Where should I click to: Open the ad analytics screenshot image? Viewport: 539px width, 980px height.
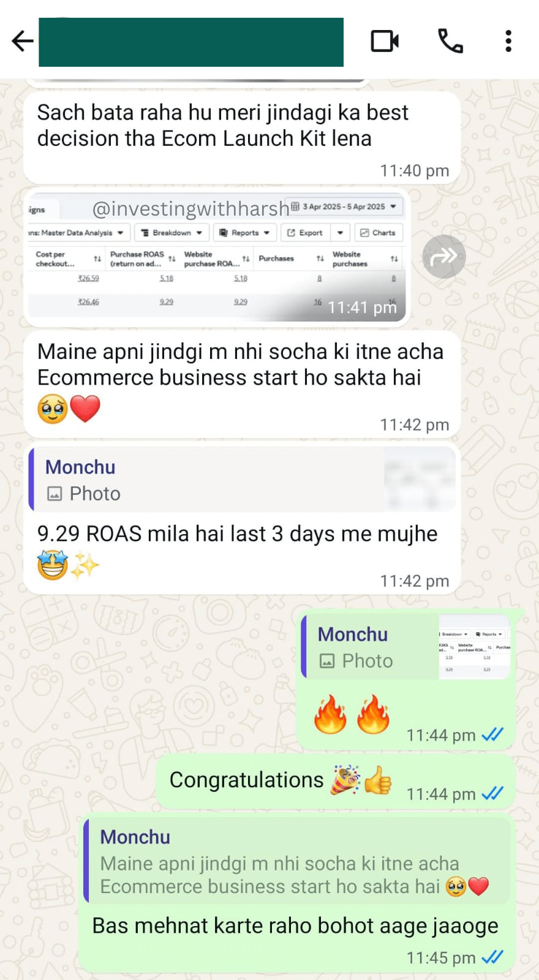pos(217,257)
